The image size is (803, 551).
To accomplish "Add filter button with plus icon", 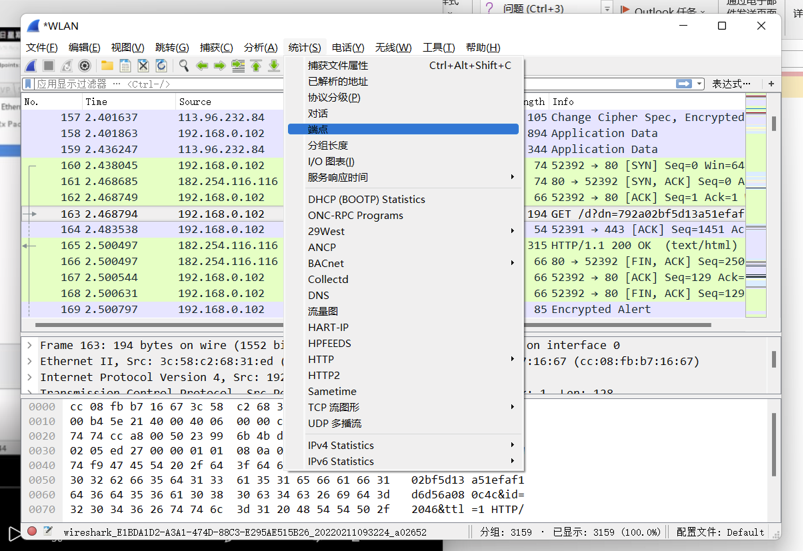I will [x=771, y=83].
